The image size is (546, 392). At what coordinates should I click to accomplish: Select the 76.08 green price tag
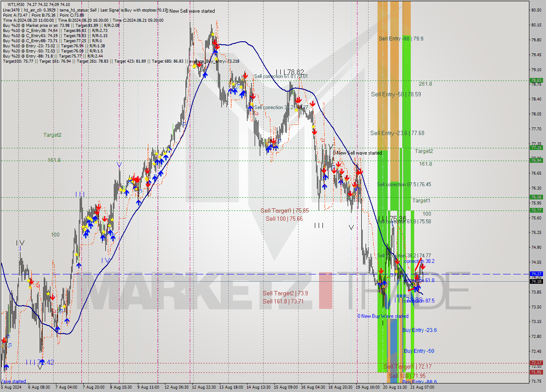[x=536, y=197]
